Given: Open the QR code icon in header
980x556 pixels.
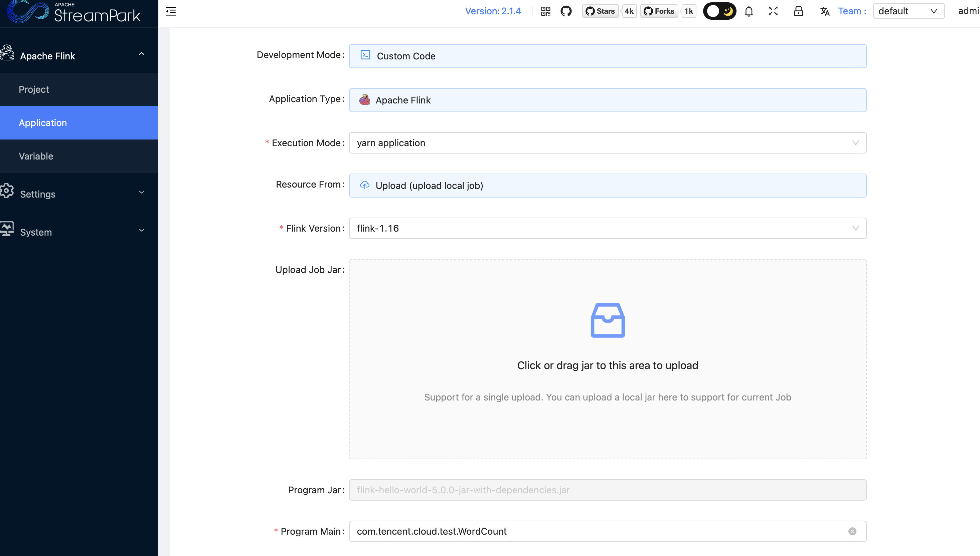Looking at the screenshot, I should (545, 11).
